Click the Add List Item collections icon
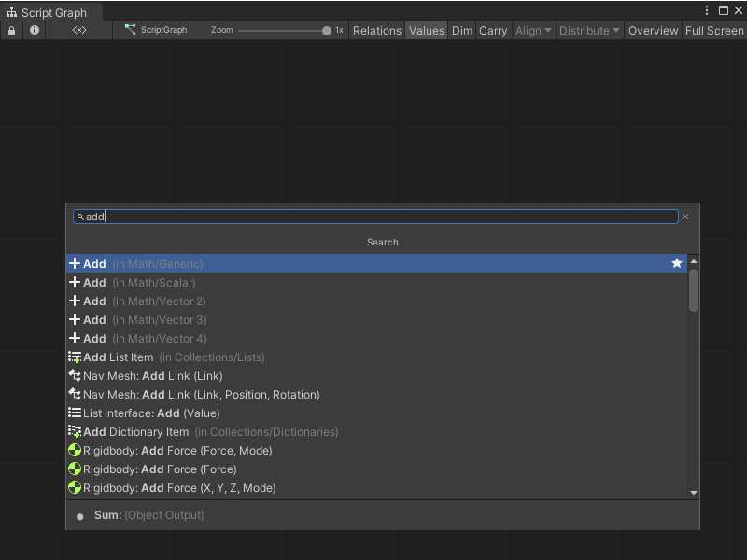Viewport: 747px width, 560px height. pyautogui.click(x=76, y=357)
